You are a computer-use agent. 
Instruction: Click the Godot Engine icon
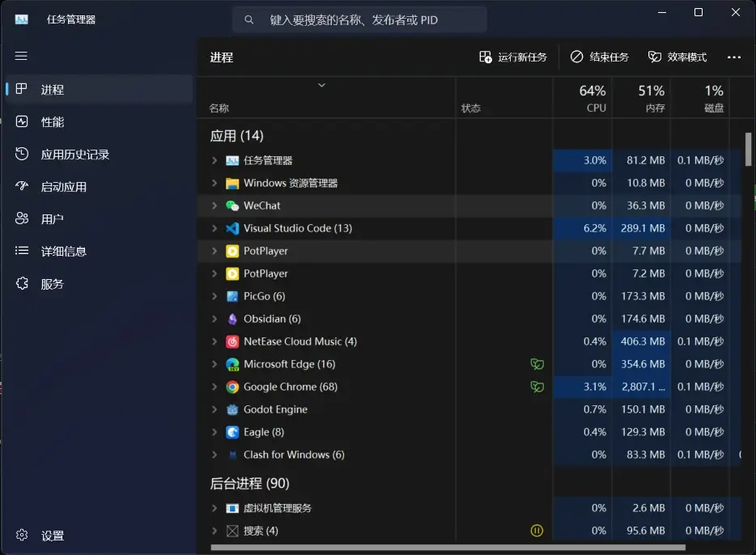tap(232, 409)
